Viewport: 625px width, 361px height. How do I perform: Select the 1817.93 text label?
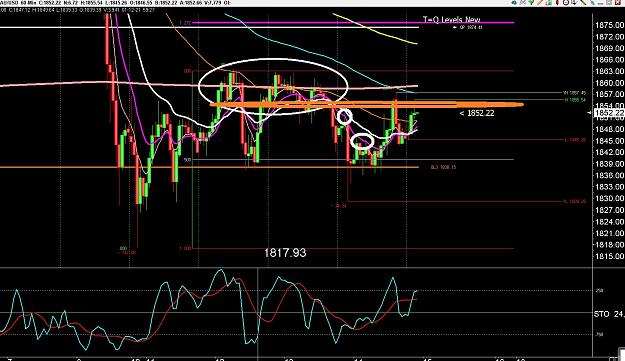(x=285, y=253)
